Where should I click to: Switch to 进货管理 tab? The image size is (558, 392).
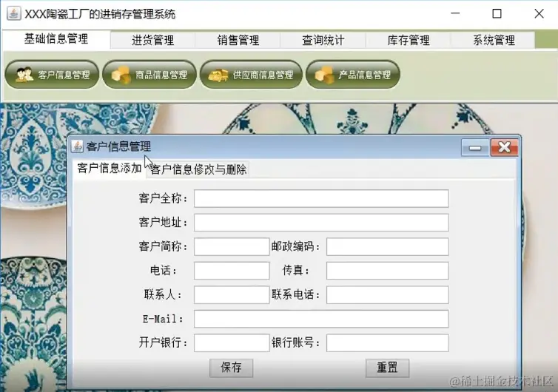coord(153,40)
